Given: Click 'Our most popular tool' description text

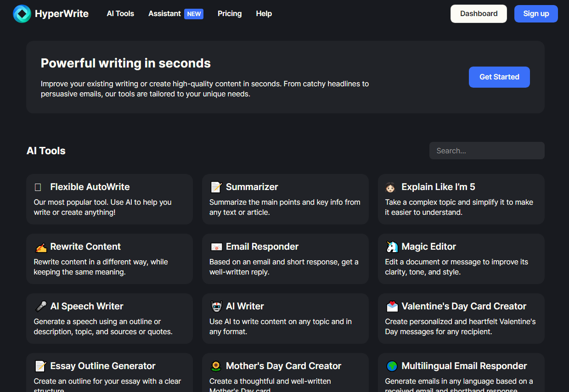Looking at the screenshot, I should [102, 207].
